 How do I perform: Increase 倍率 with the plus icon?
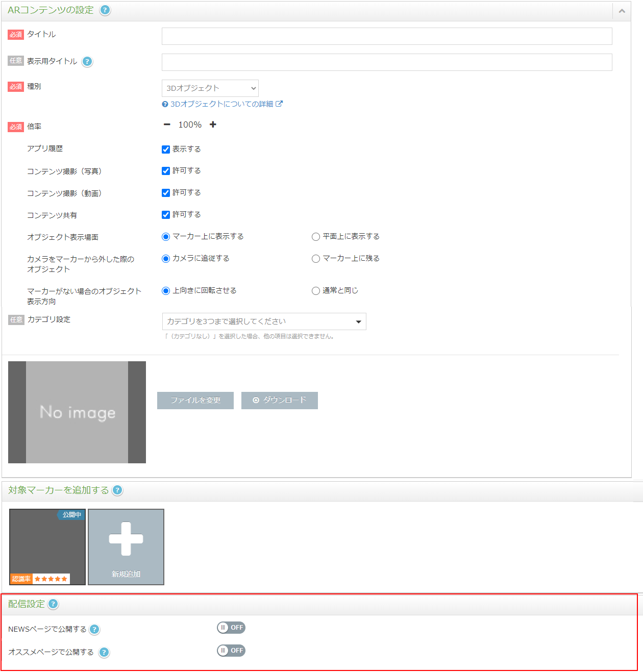tap(213, 125)
